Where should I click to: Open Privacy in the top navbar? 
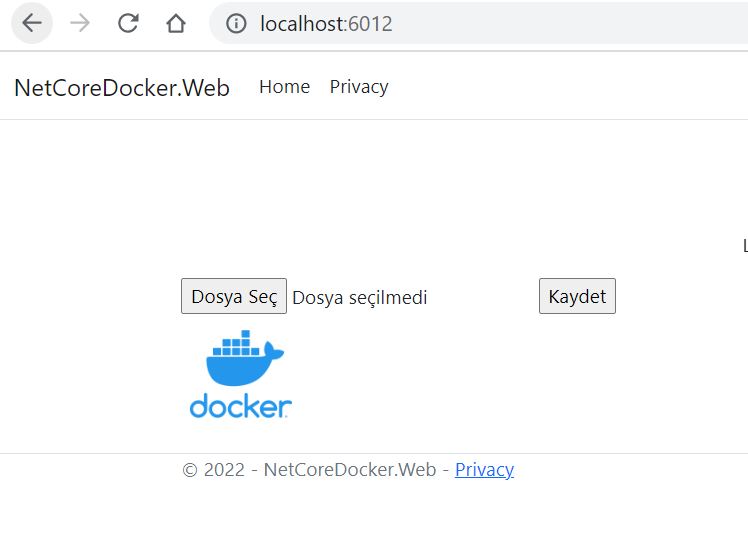tap(359, 87)
